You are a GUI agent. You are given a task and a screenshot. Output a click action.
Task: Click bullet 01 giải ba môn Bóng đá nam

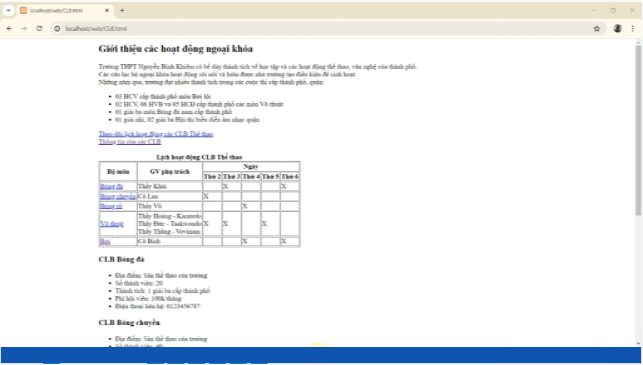(173, 112)
